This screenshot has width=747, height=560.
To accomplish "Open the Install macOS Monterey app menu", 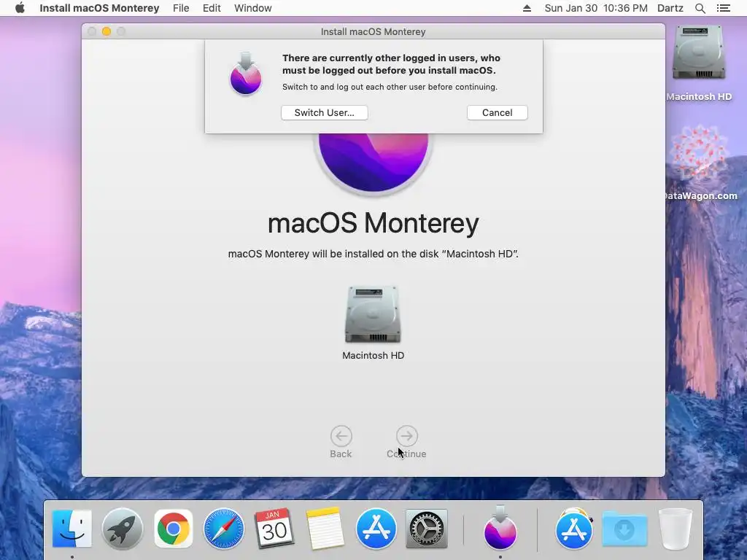I will click(x=99, y=8).
